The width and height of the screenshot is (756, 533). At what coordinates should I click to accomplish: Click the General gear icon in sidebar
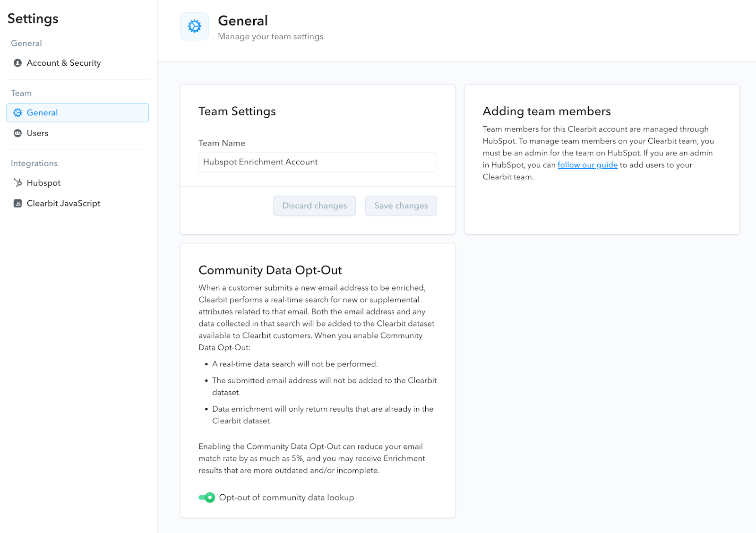coord(17,112)
